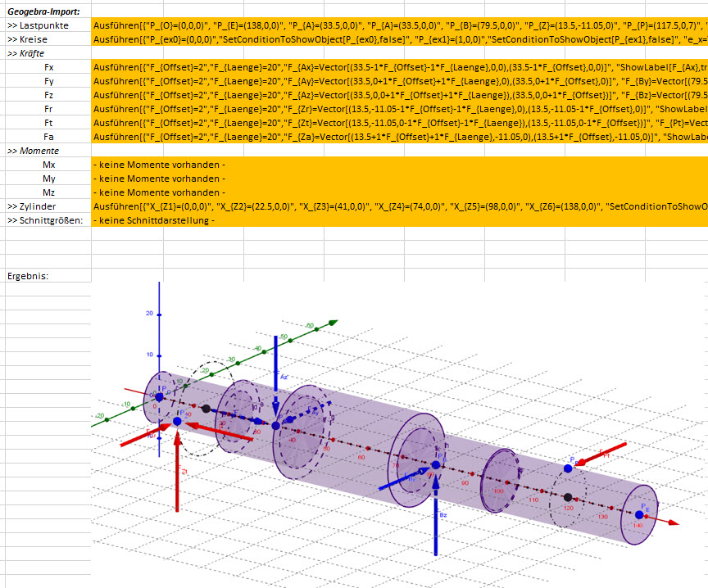Select the 'Geogebra-Import' title cell

(41, 11)
